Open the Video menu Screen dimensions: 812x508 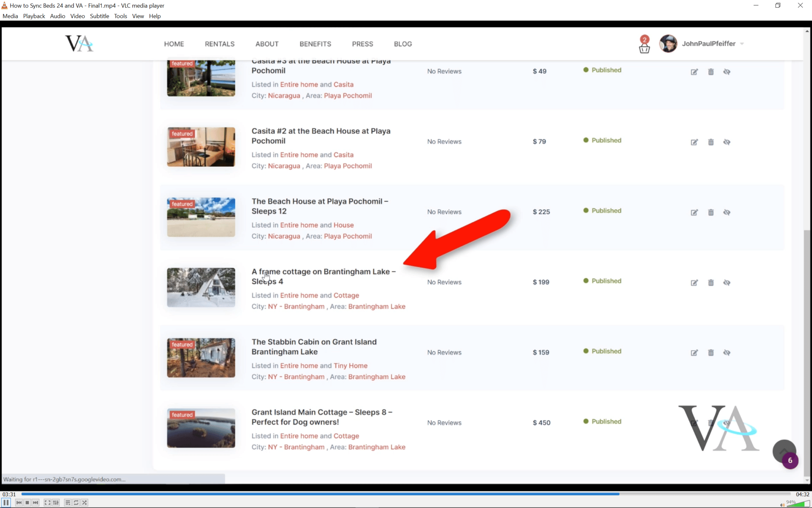click(77, 16)
